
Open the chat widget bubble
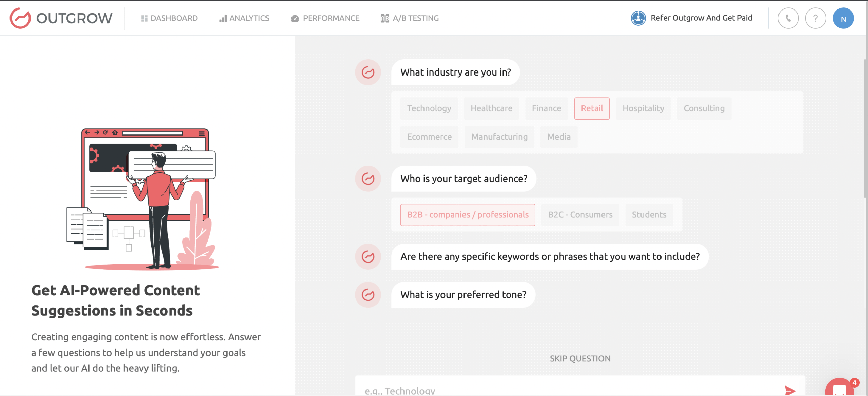839,389
